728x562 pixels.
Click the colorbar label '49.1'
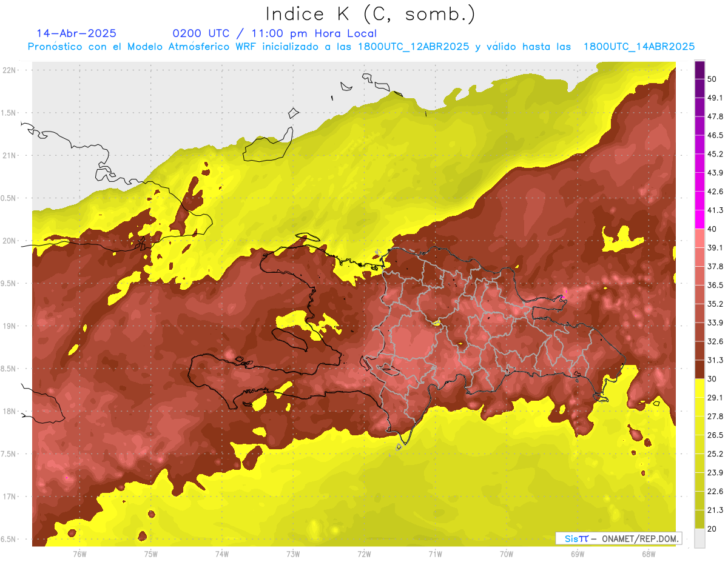715,98
